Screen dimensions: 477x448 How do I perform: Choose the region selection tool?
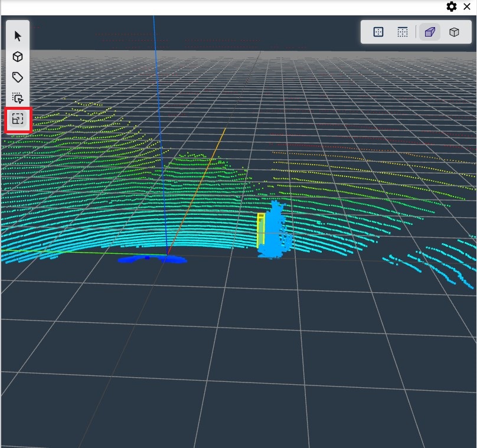tap(18, 97)
